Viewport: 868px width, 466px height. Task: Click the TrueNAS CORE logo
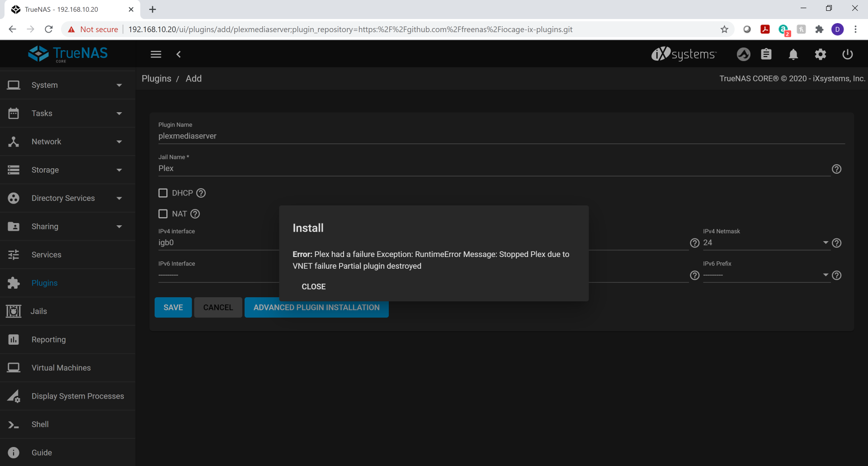(x=68, y=54)
